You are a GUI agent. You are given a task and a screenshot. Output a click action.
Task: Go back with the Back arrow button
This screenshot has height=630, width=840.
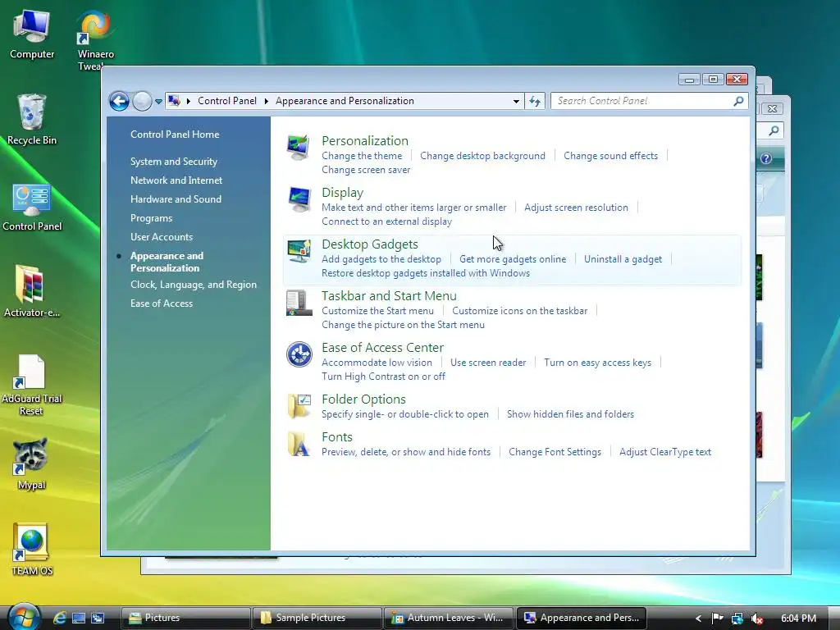(119, 101)
